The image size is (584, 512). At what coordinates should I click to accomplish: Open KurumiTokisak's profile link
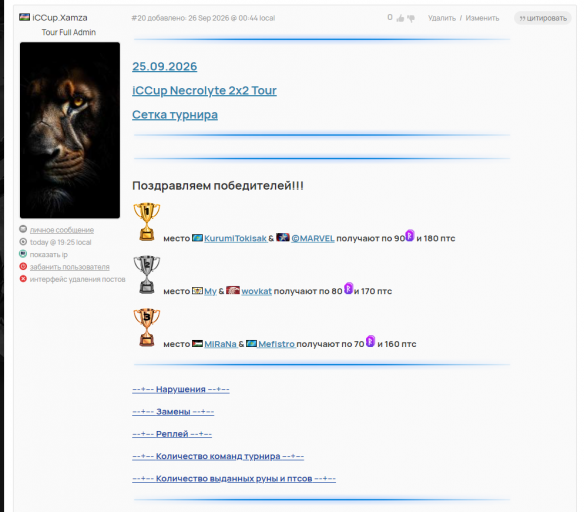pyautogui.click(x=235, y=238)
